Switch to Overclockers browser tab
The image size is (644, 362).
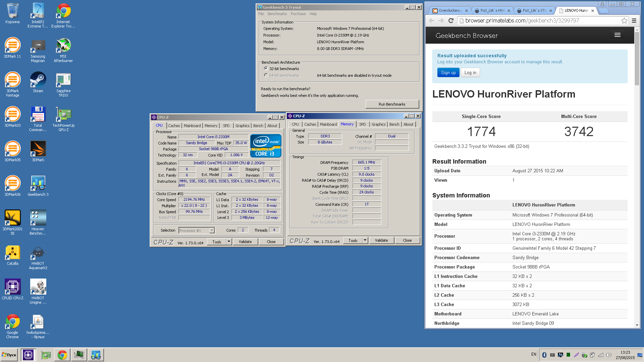pos(450,10)
